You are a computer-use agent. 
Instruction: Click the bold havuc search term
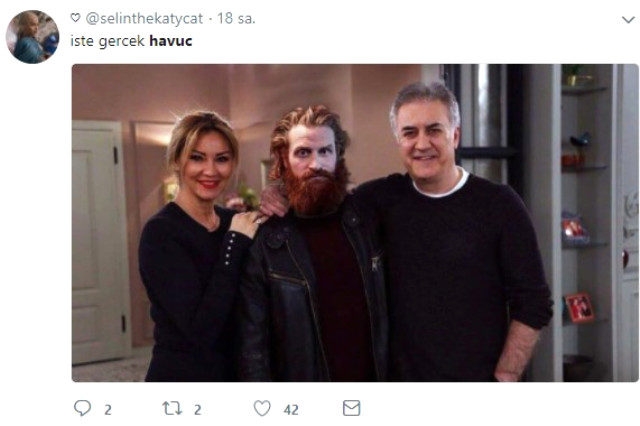pos(171,41)
